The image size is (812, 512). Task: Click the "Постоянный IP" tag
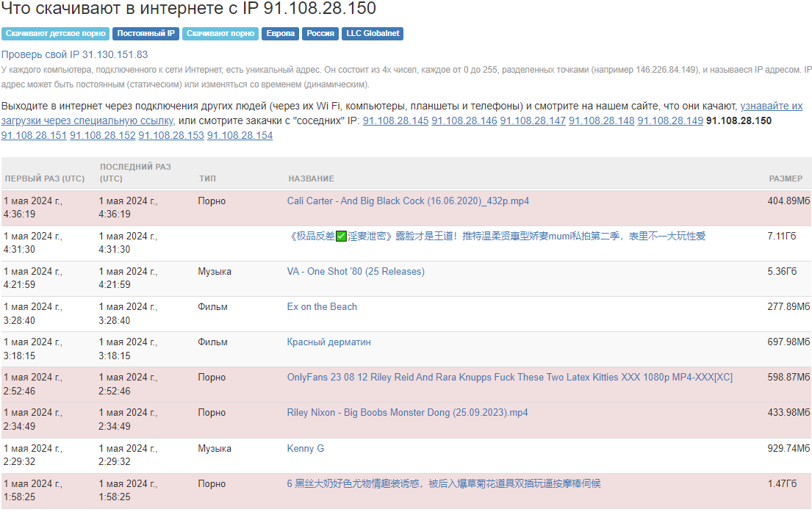145,34
